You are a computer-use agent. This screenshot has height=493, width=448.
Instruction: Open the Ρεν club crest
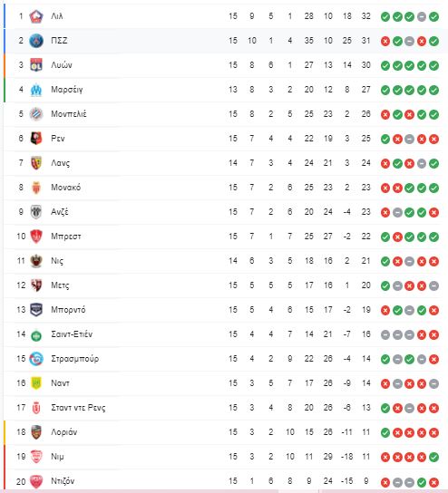point(36,139)
